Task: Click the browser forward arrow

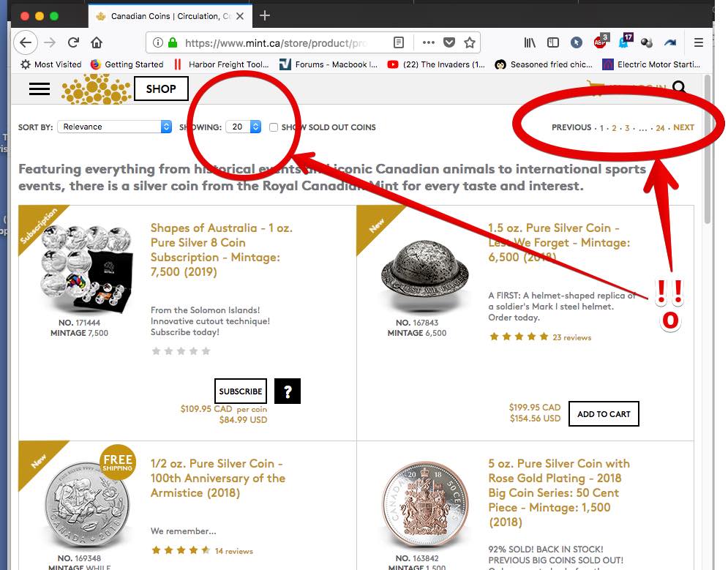Action: click(x=50, y=42)
